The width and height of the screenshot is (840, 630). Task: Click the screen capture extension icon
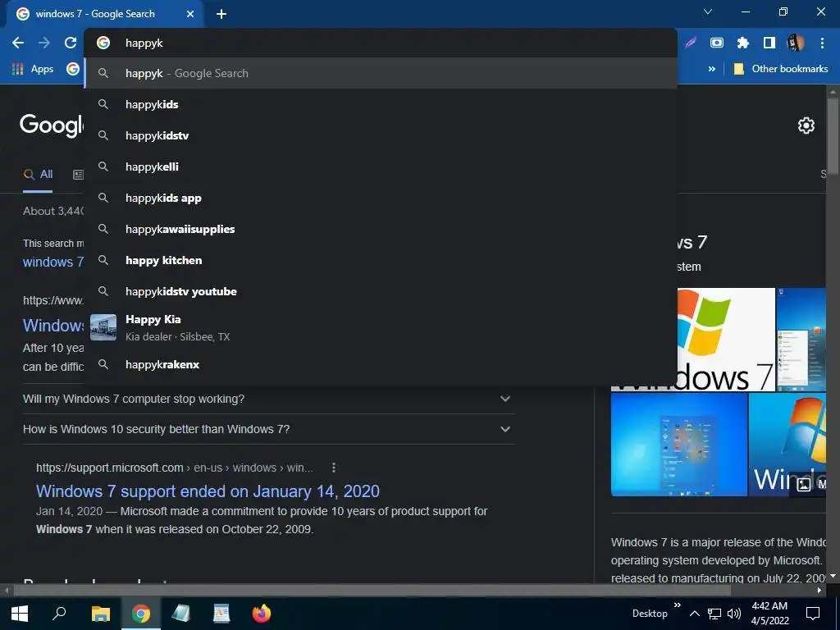(x=717, y=43)
